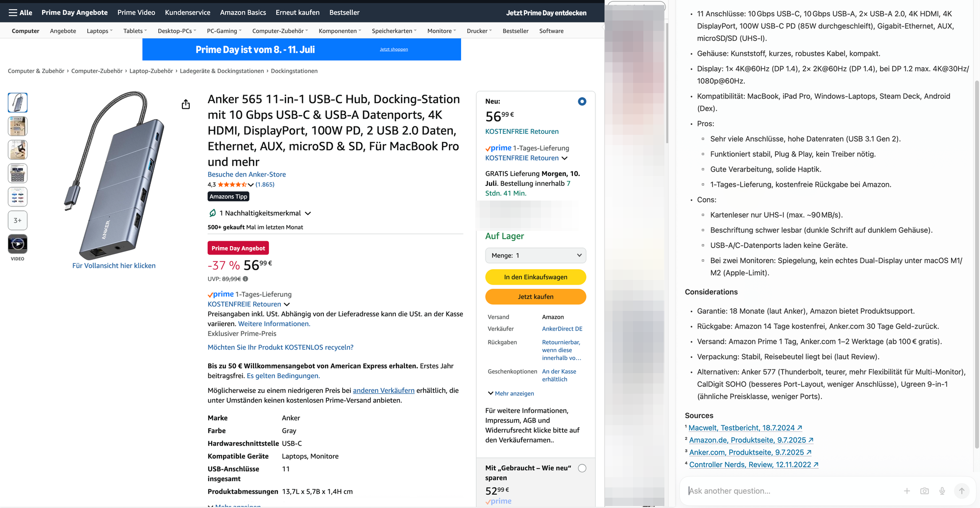Open the Desktop-PCs category dropdown

coord(177,31)
